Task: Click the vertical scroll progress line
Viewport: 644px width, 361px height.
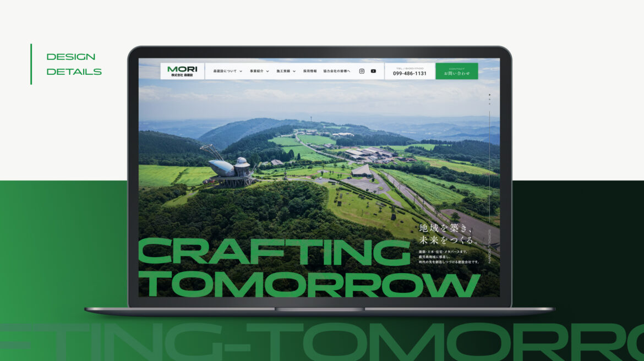Action: point(489,165)
